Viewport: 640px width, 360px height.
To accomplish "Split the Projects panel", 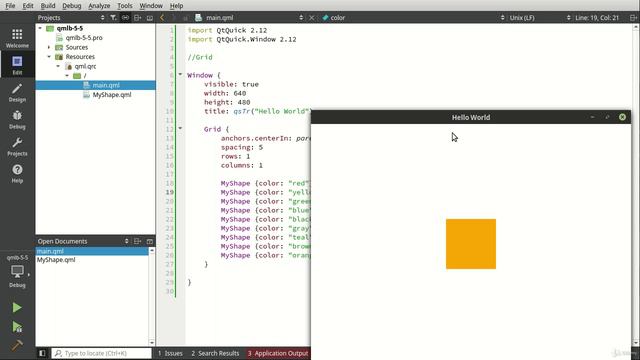I will coord(138,18).
